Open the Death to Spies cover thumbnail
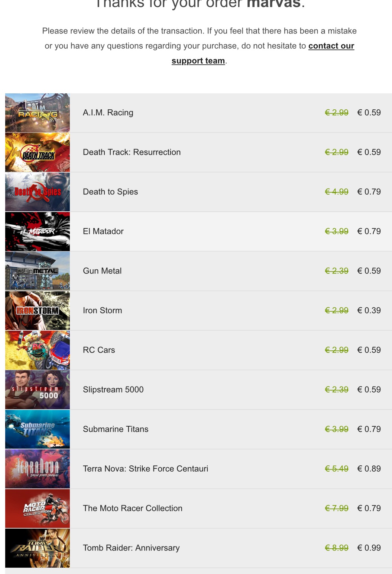This screenshot has height=574, width=392. point(38,192)
